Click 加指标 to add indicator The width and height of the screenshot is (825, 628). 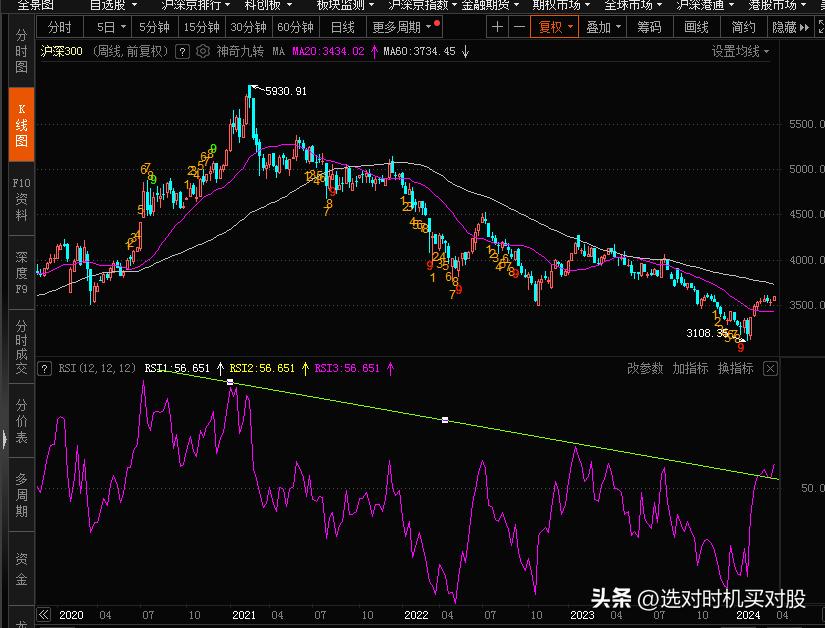pyautogui.click(x=690, y=368)
